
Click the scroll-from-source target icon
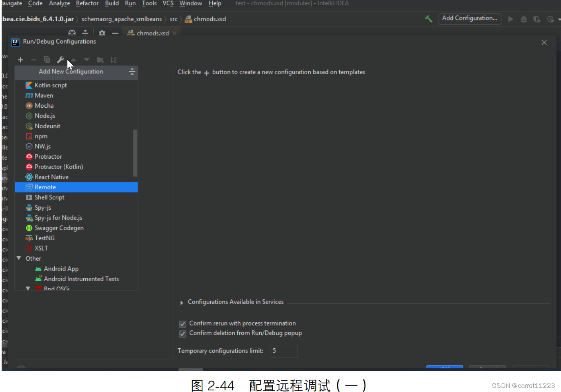coord(72,33)
